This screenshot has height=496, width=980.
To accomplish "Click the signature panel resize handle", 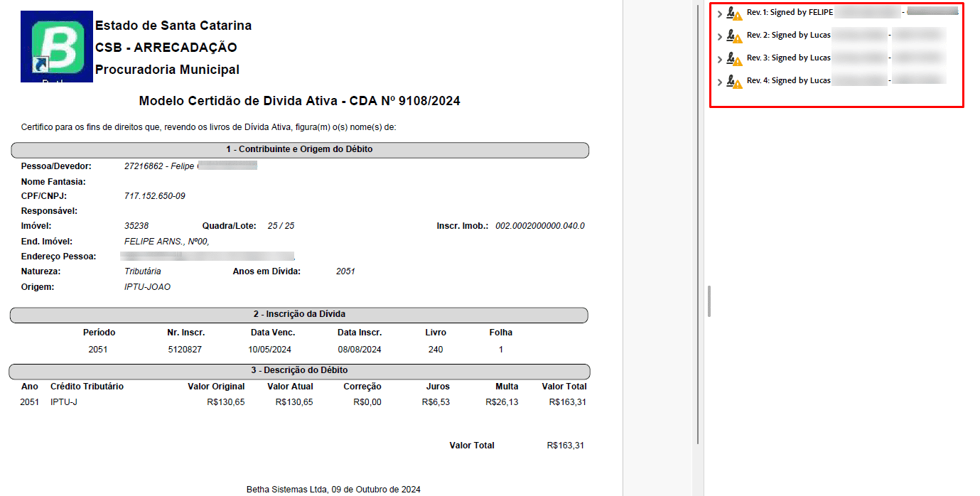I will click(709, 301).
